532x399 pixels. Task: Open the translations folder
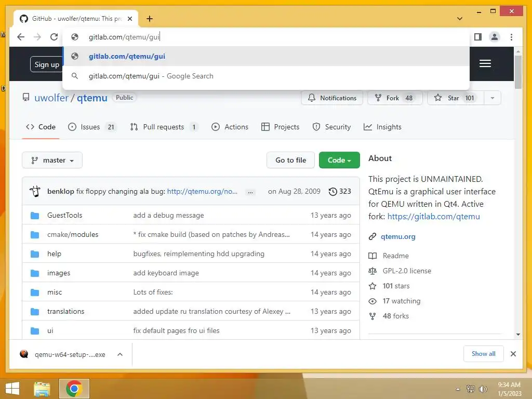pos(65,312)
